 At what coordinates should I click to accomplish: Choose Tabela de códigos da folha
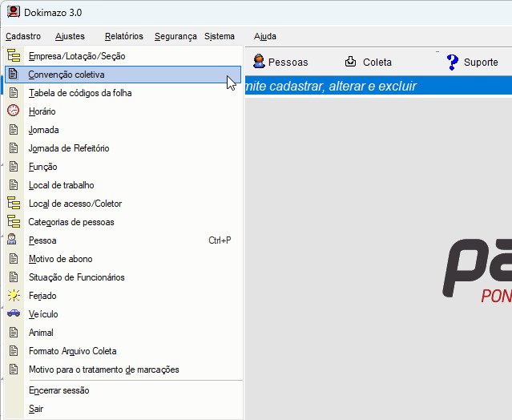pyautogui.click(x=80, y=93)
